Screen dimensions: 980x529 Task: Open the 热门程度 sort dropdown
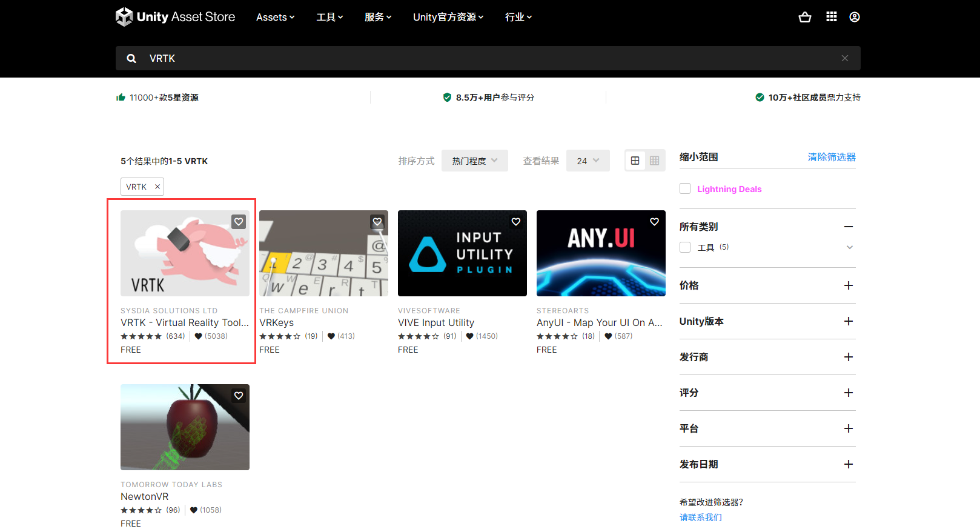[475, 161]
